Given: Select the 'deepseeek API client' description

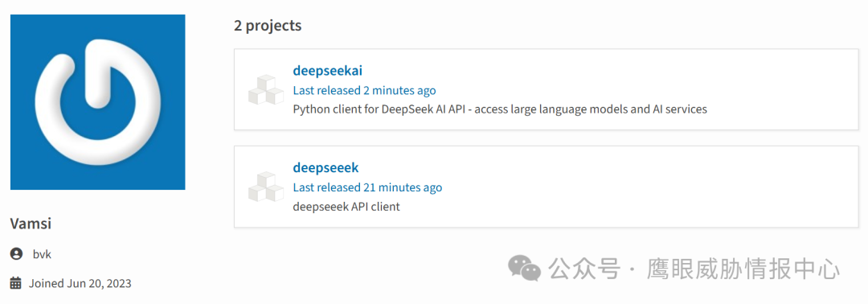Looking at the screenshot, I should tap(346, 207).
